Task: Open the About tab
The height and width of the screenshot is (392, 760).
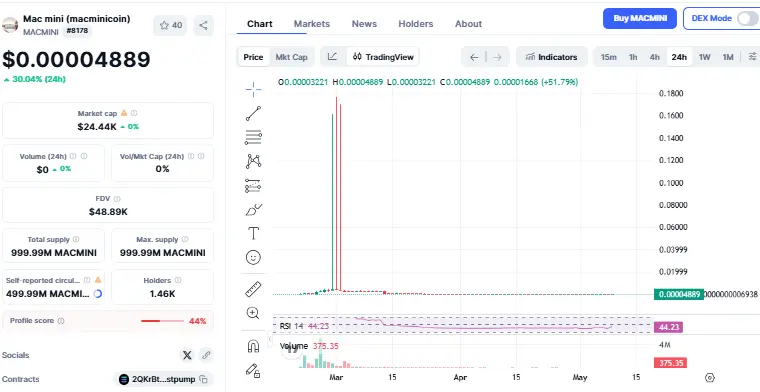Action: pyautogui.click(x=468, y=24)
